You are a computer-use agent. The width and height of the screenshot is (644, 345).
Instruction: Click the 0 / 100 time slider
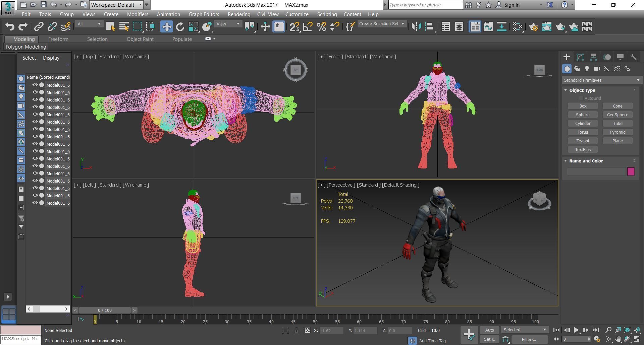tap(105, 310)
